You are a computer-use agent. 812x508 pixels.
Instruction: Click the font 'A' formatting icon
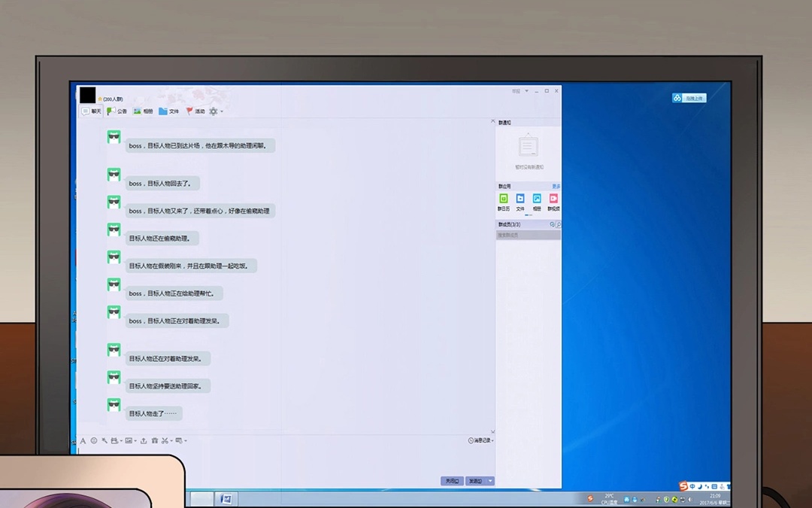[x=83, y=440]
